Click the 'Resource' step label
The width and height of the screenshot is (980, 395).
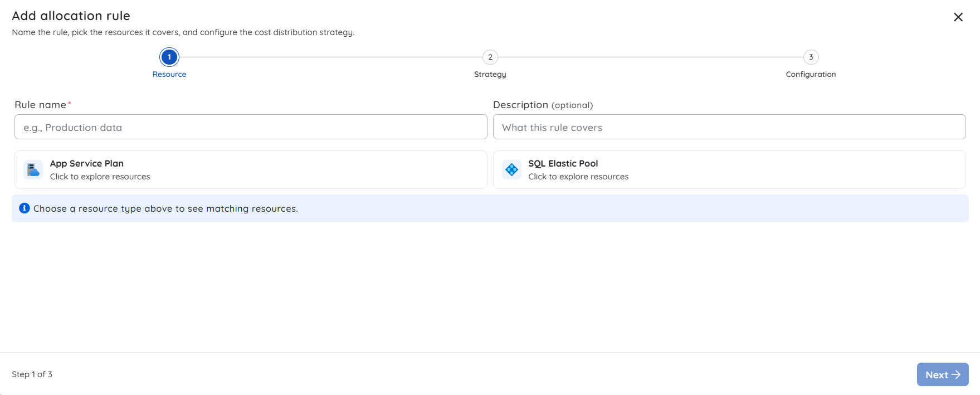tap(169, 74)
